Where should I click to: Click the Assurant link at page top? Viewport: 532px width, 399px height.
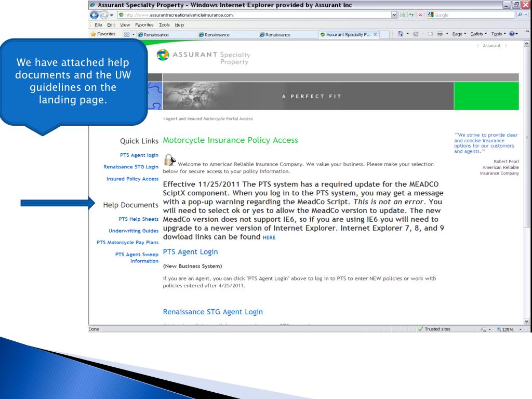click(491, 46)
